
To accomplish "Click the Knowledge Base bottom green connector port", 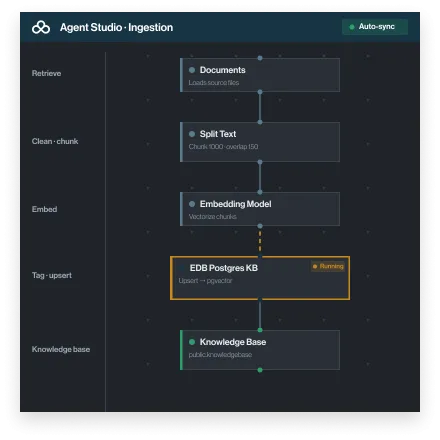I will [x=260, y=370].
